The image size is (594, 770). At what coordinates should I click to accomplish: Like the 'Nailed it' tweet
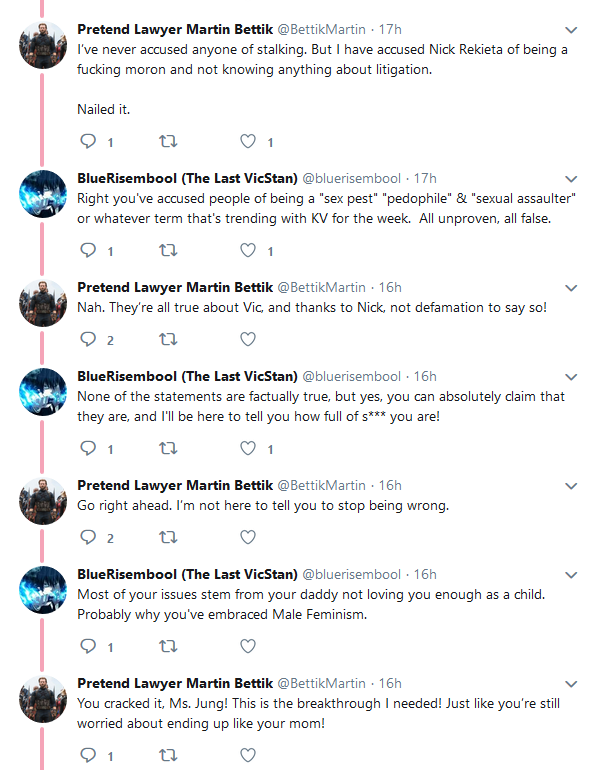pyautogui.click(x=248, y=141)
